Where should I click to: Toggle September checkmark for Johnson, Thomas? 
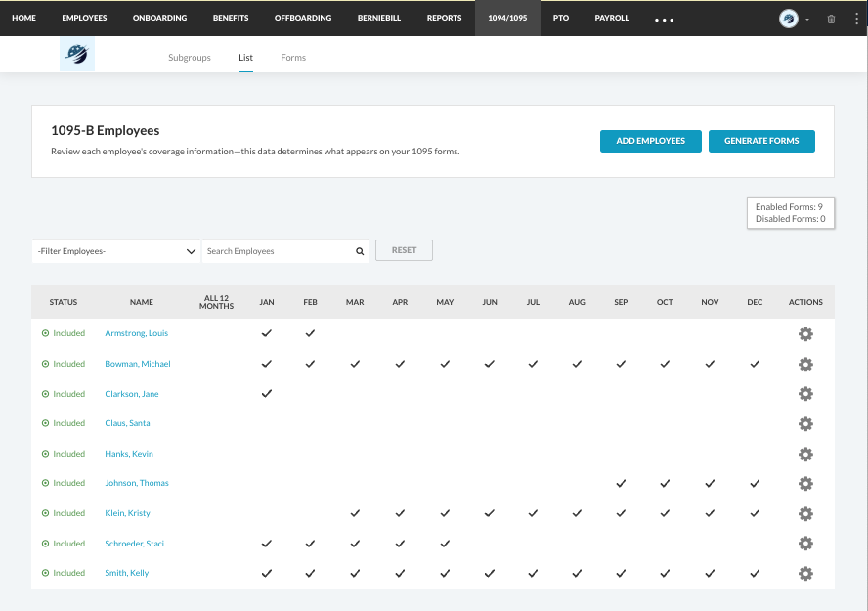pyautogui.click(x=621, y=483)
